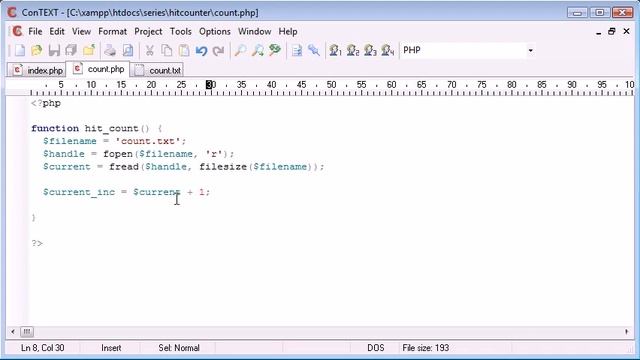Open Find magnifier icon

(x=240, y=51)
